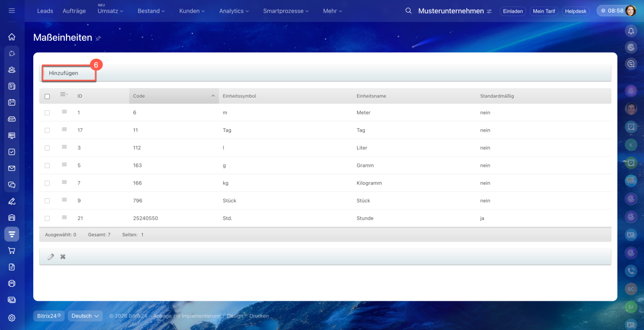The image size is (644, 330).
Task: Click the shopping cart icon in sidebar
Action: (12, 251)
